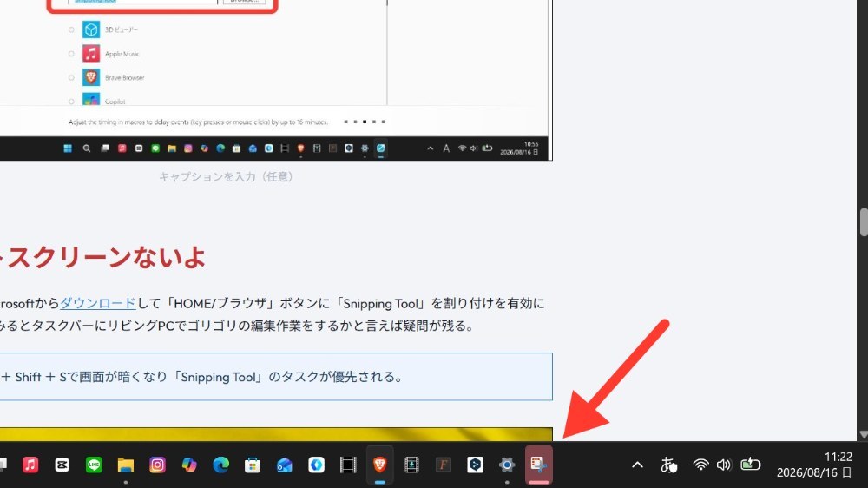Open the film strip frame app icon
The height and width of the screenshot is (488, 868).
(x=348, y=465)
